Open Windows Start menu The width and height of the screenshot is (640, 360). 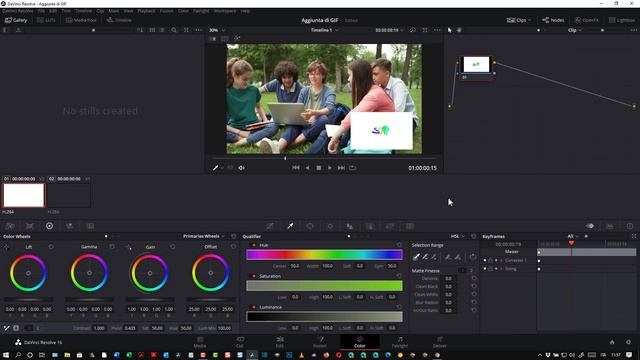(x=6, y=355)
